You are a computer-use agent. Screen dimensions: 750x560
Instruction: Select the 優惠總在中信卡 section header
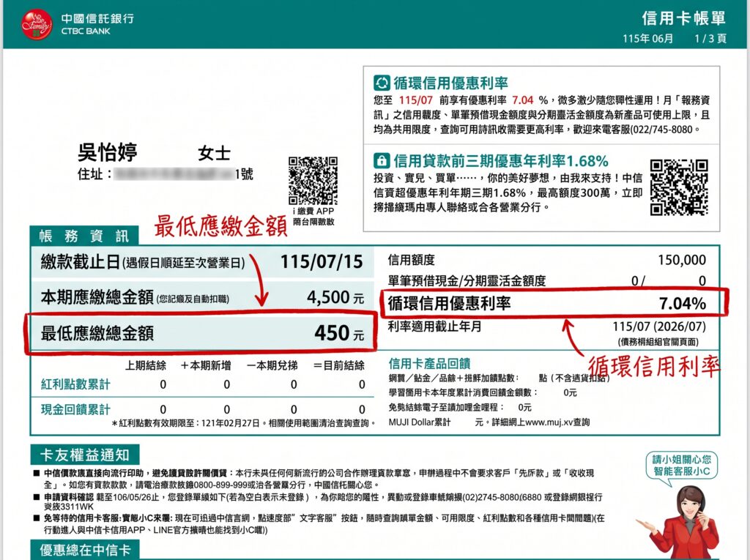click(85, 550)
